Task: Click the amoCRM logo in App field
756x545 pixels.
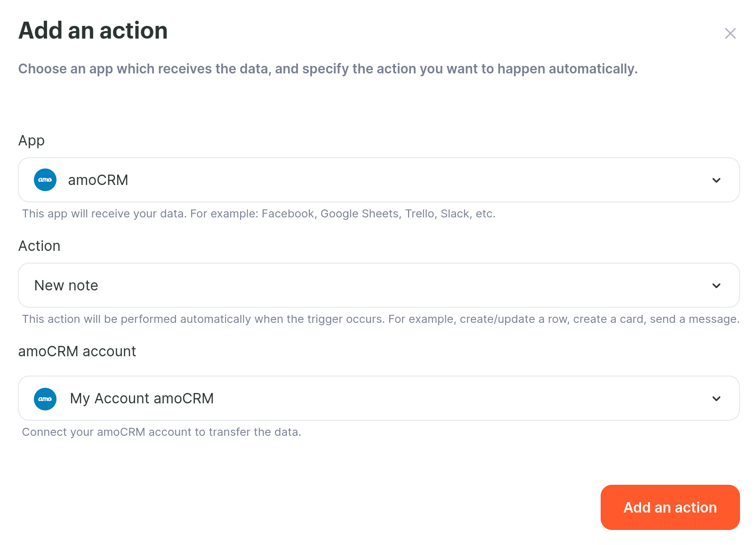Action: [x=45, y=180]
